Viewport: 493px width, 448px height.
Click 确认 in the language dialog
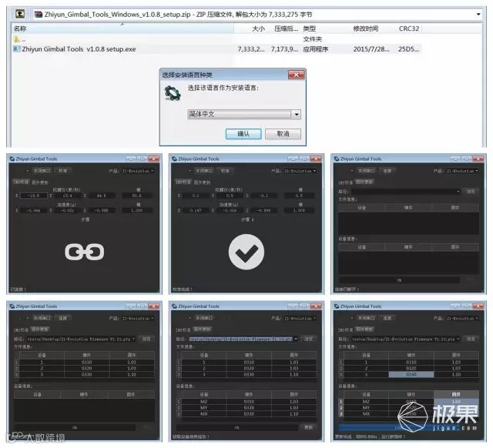[243, 134]
